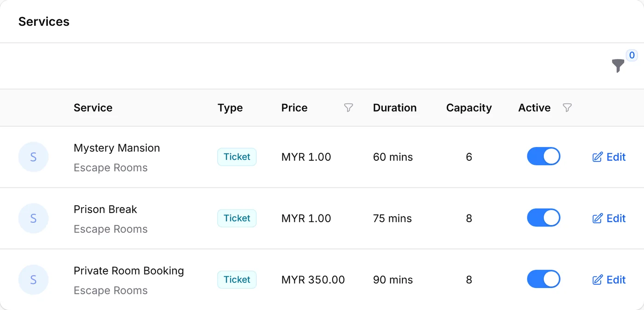This screenshot has height=310, width=644.
Task: Click the Active column header
Action: 535,108
